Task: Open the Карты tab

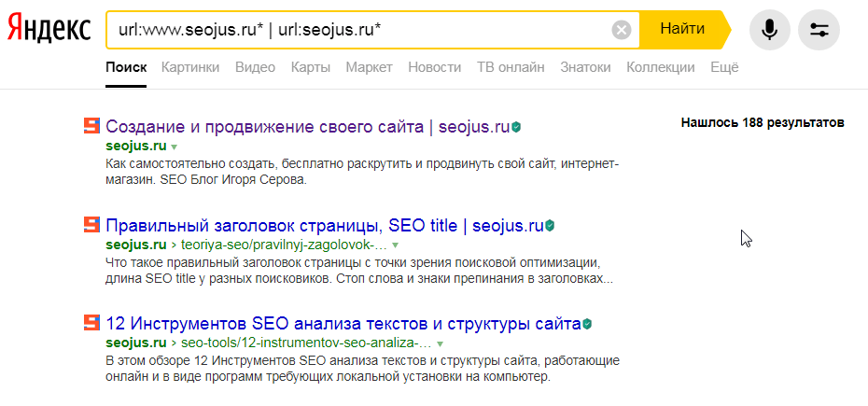Action: click(311, 67)
